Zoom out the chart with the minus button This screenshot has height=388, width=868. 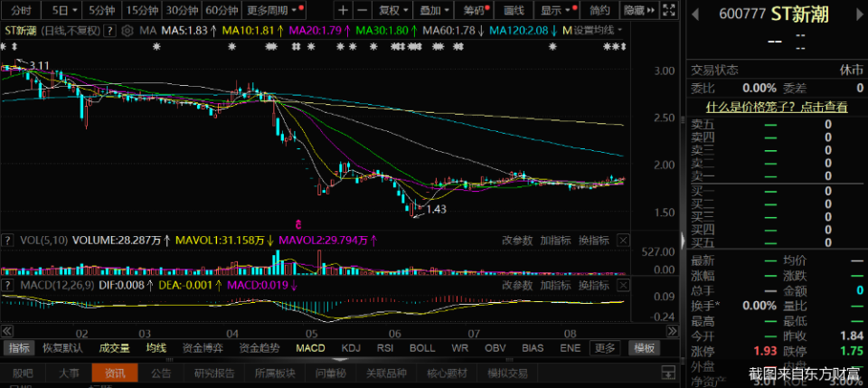(x=362, y=9)
